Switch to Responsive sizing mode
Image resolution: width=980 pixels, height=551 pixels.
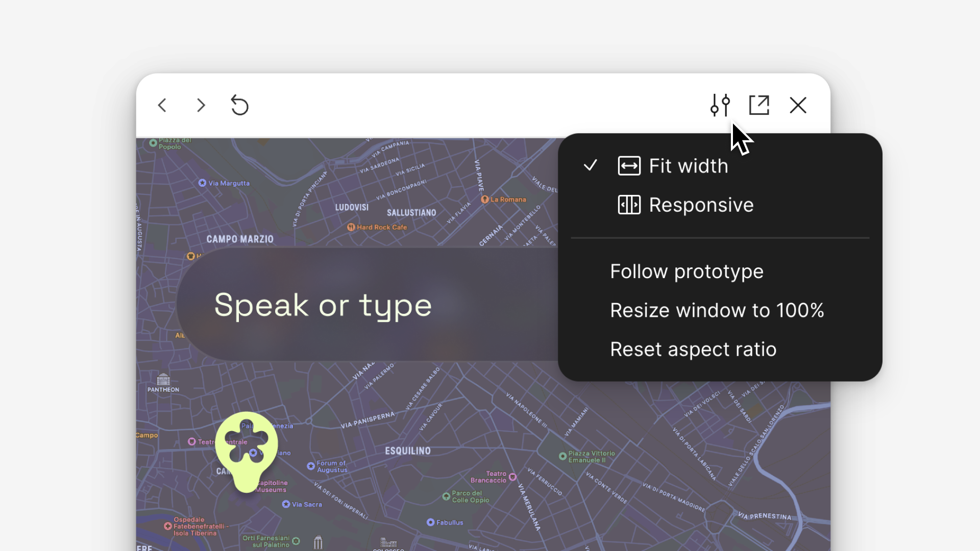click(x=701, y=205)
